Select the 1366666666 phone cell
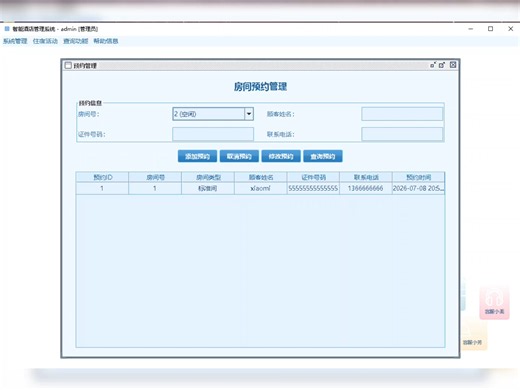520x390 pixels. (x=366, y=188)
